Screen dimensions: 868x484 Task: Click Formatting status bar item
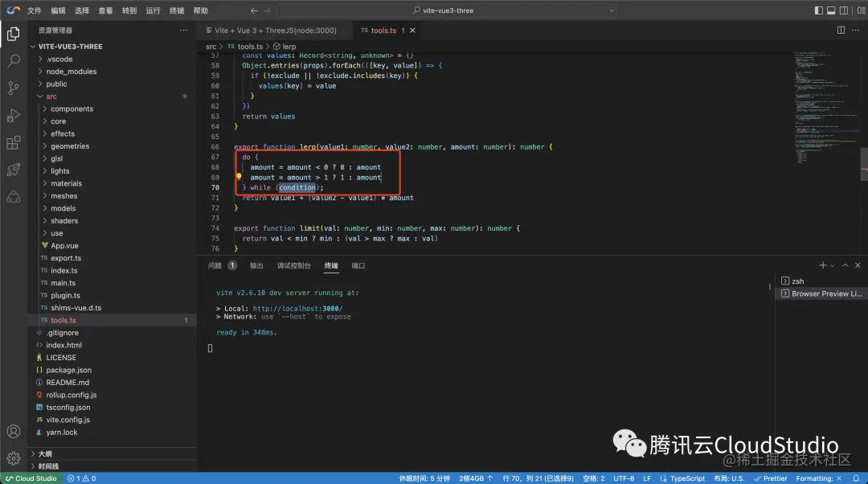(819, 478)
